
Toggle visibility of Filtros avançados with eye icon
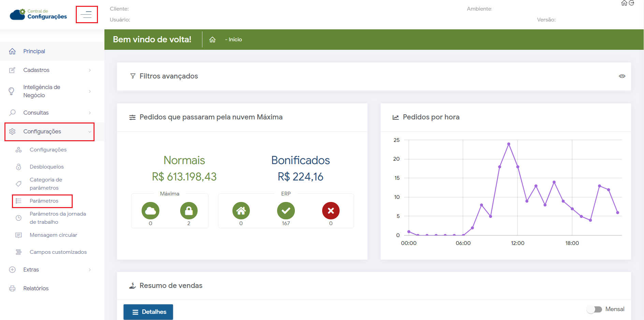point(622,76)
